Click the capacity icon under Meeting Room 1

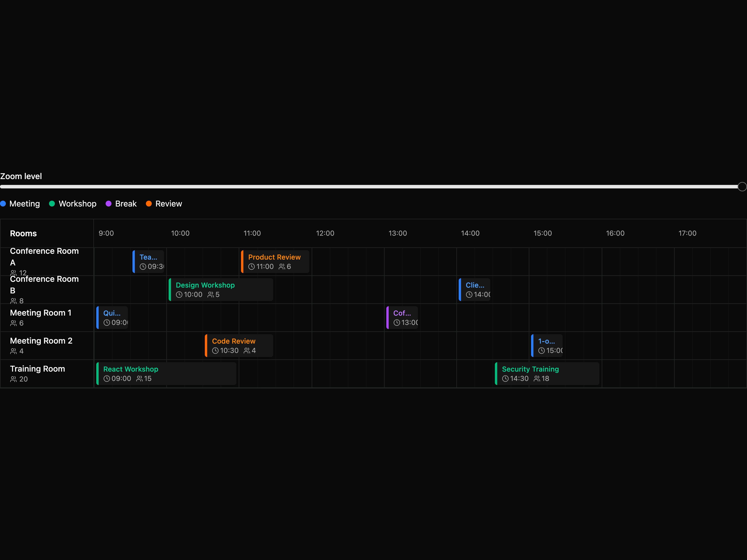(x=13, y=323)
